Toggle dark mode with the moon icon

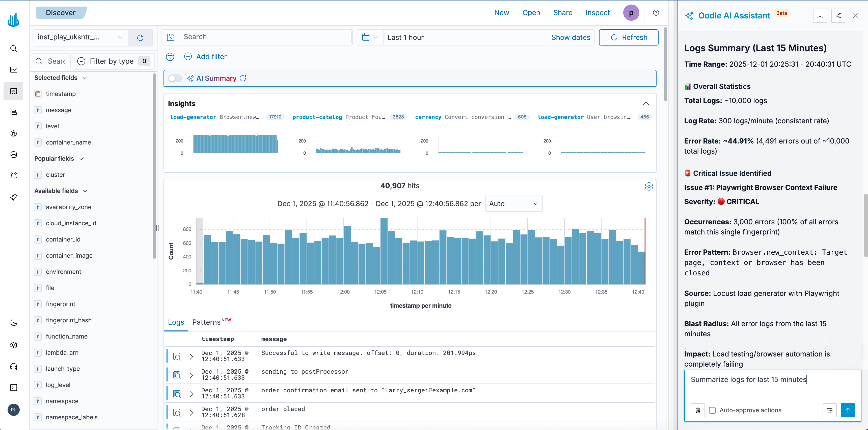[13, 322]
